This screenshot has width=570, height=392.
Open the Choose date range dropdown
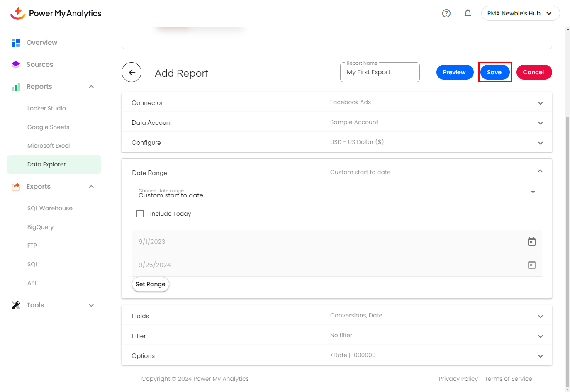click(336, 193)
